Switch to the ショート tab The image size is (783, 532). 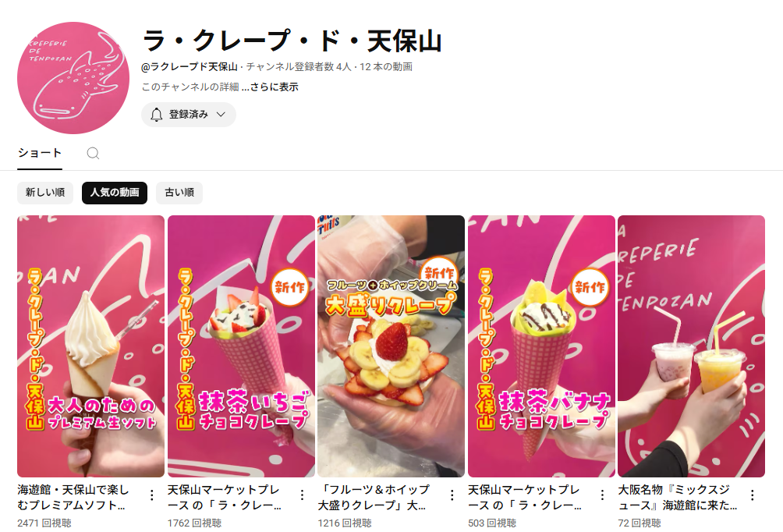pos(40,153)
